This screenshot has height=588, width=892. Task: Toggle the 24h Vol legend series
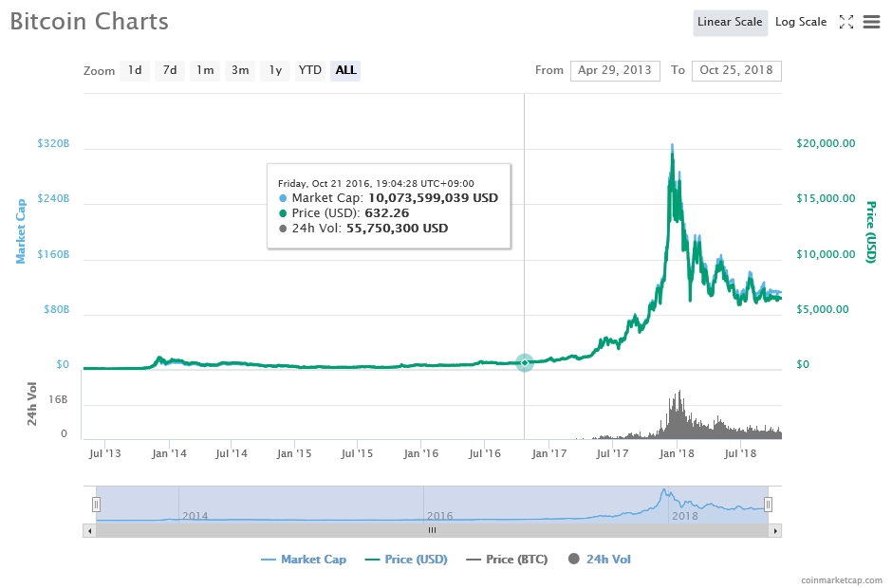[599, 560]
